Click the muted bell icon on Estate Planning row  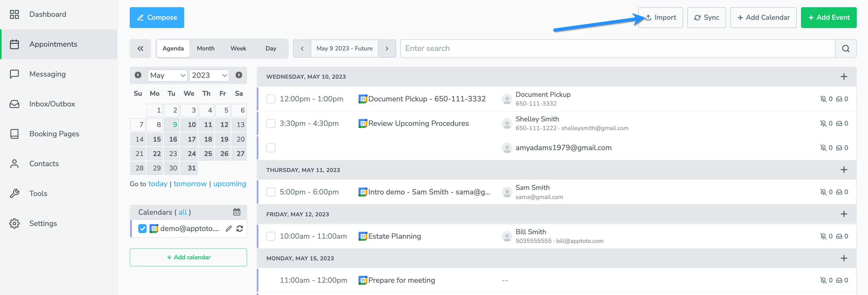[823, 236]
